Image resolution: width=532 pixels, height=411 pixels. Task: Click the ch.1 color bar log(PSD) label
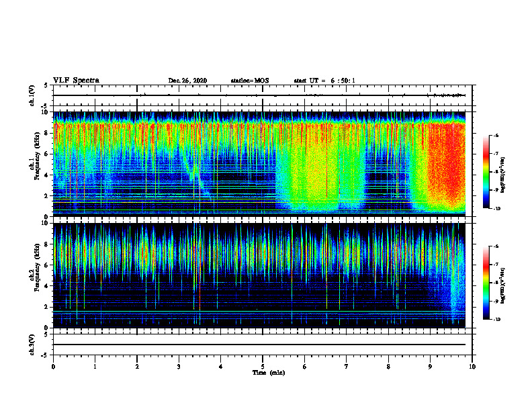tap(503, 175)
